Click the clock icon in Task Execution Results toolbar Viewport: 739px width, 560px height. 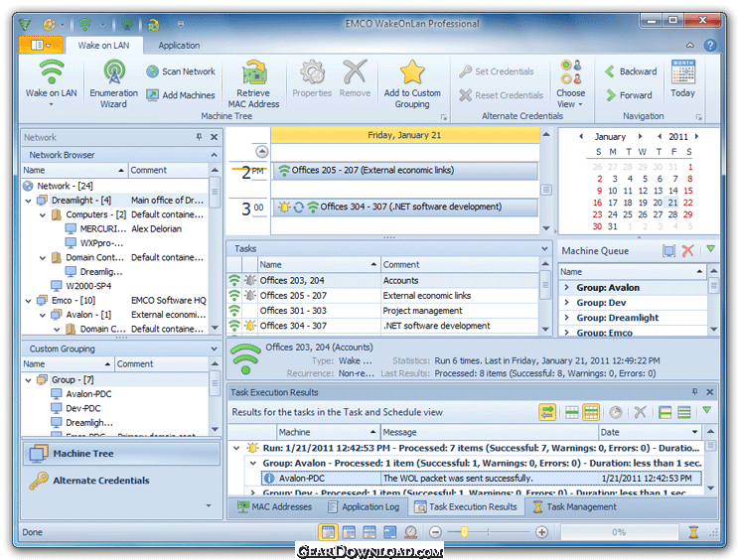[x=616, y=413]
